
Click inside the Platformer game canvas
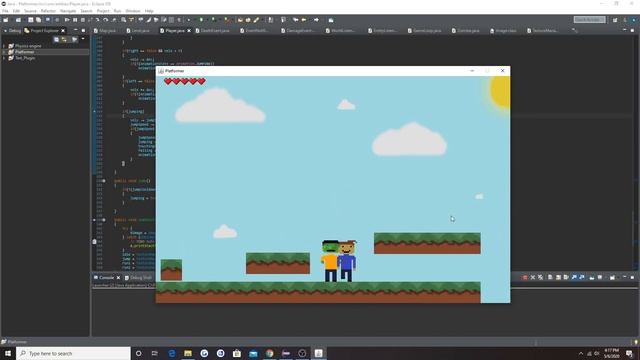point(333,189)
